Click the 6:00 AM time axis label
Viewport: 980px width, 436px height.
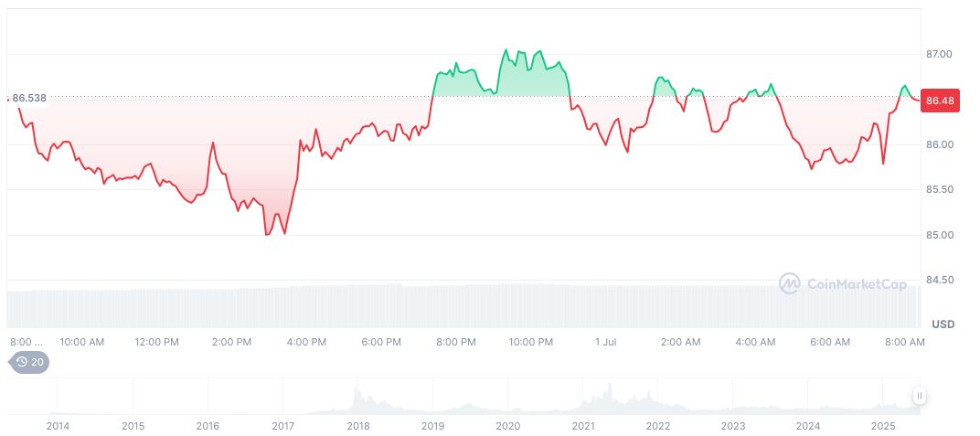click(830, 342)
